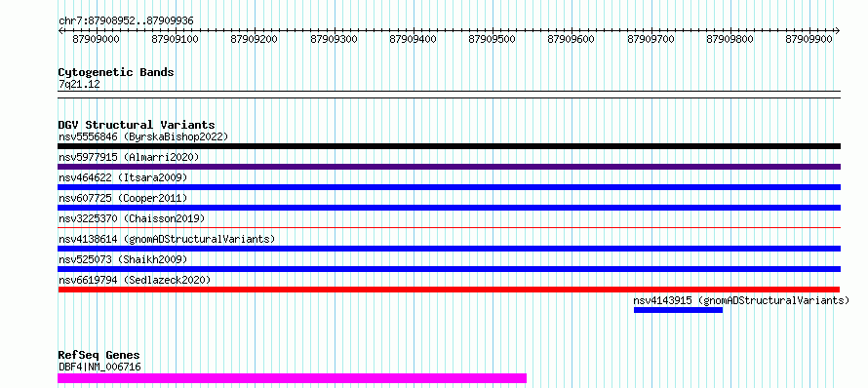Click the nsv525073 (Shaikh2009) label
The image size is (868, 388).
click(x=123, y=259)
